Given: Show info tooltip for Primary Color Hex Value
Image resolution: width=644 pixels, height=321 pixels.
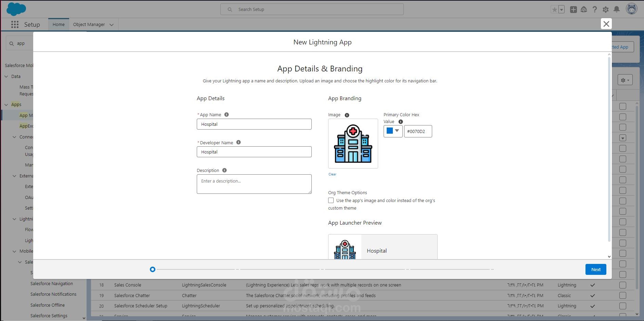Looking at the screenshot, I should tap(401, 122).
